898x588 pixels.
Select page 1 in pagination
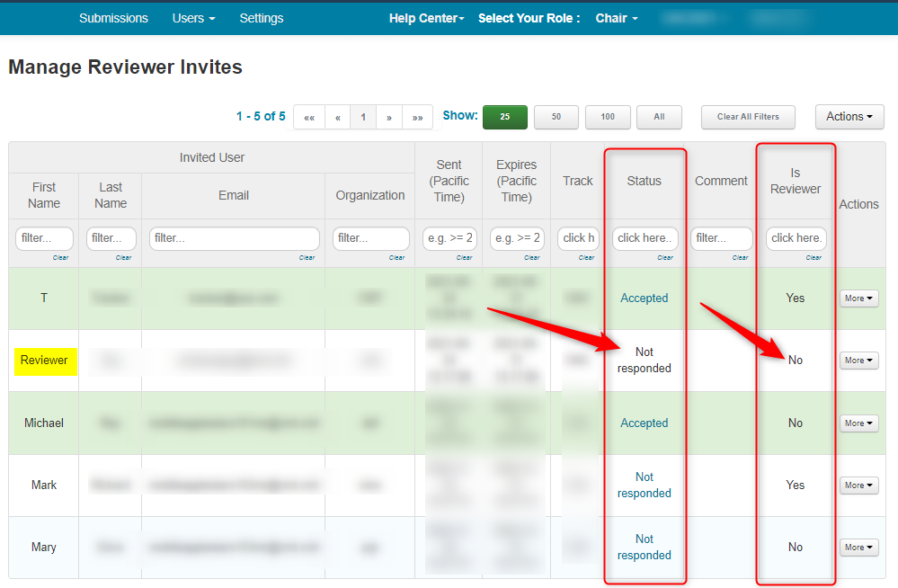click(363, 117)
